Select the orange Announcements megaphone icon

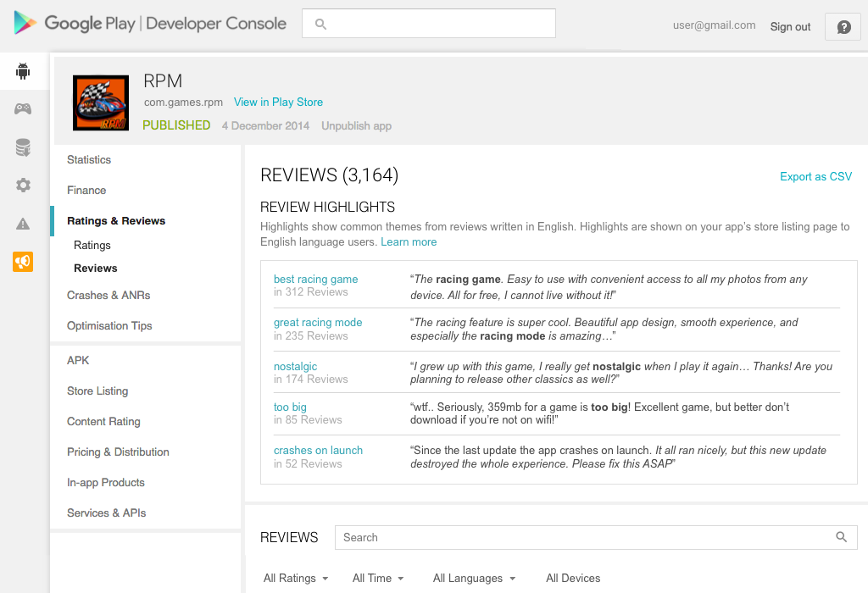pyautogui.click(x=23, y=263)
